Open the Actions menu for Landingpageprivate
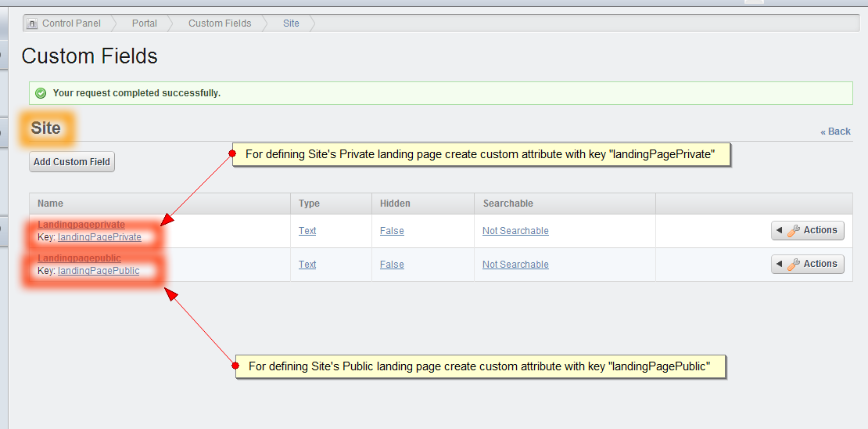Image resolution: width=868 pixels, height=429 pixels. click(808, 230)
